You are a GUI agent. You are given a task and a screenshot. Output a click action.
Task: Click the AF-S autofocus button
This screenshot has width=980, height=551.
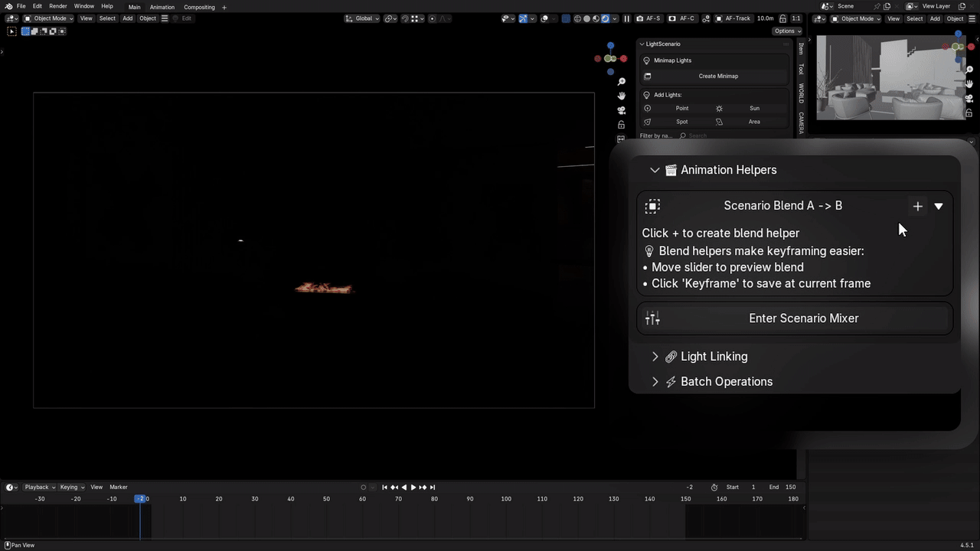pyautogui.click(x=648, y=18)
